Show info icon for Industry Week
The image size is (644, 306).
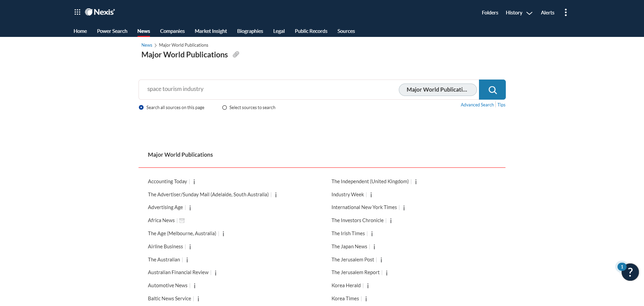[371, 195]
